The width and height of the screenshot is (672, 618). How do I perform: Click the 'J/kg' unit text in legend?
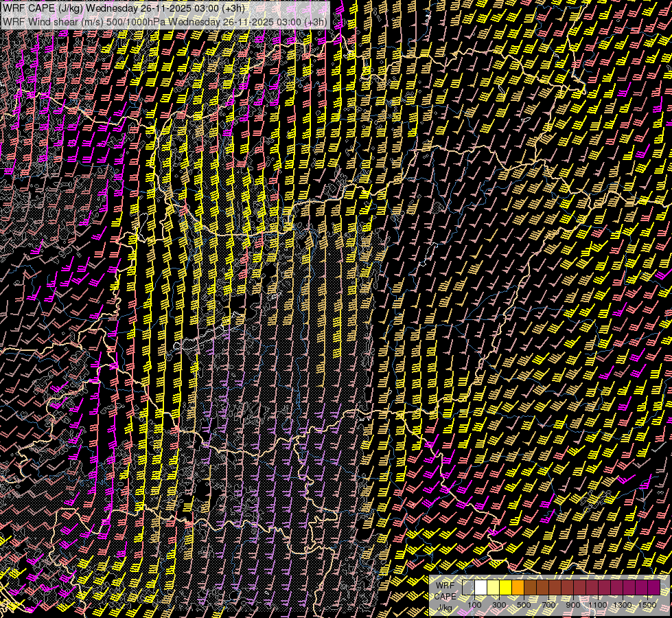(444, 608)
